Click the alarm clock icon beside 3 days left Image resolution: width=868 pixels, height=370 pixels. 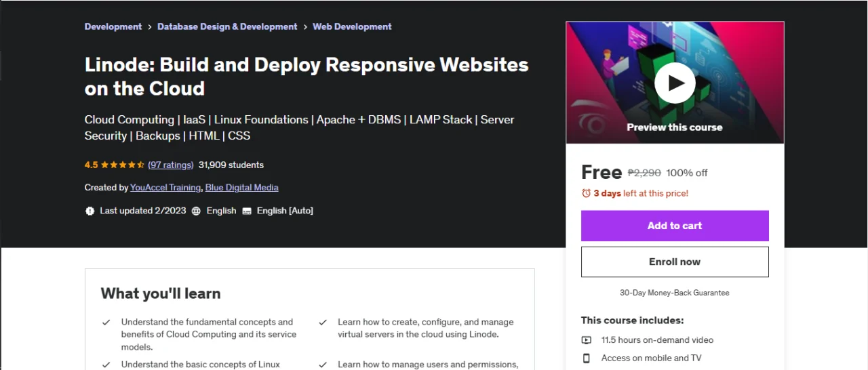pyautogui.click(x=587, y=193)
